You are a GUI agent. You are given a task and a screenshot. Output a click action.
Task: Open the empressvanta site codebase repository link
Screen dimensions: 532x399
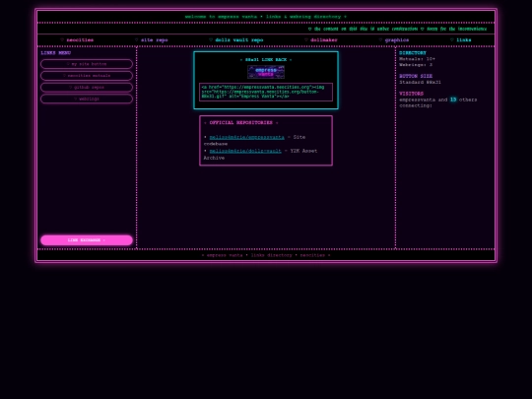pyautogui.click(x=247, y=137)
